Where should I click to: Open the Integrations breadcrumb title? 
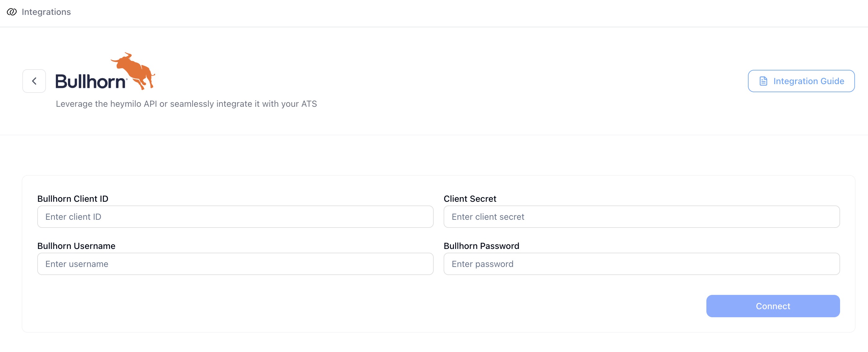(x=46, y=12)
